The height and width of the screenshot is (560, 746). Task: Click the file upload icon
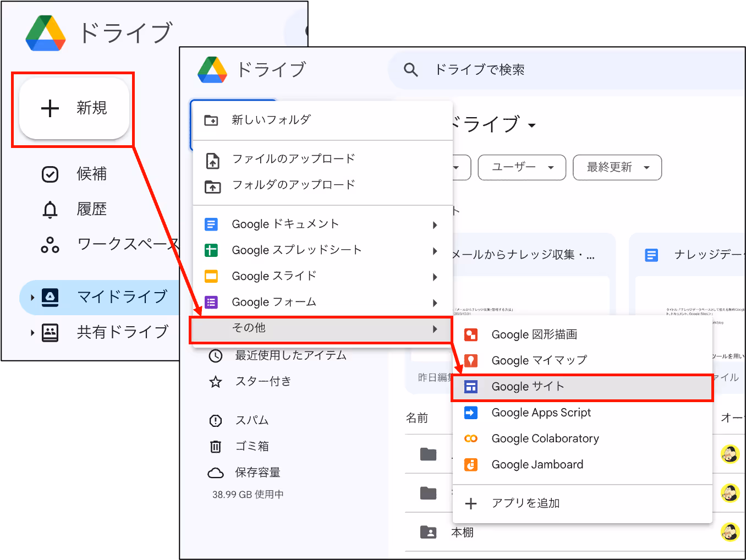pos(212,161)
